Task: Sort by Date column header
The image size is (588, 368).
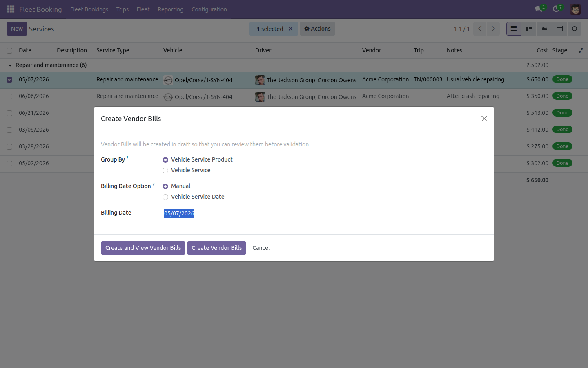Action: pos(25,50)
